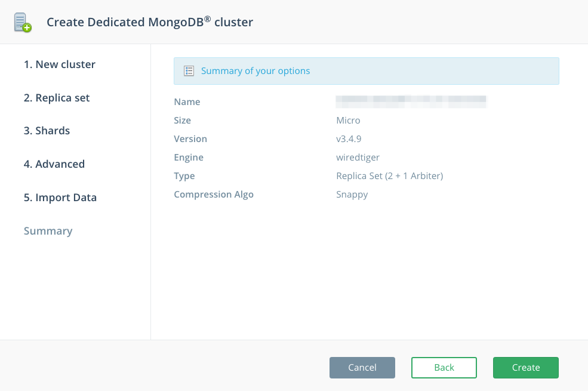This screenshot has height=391, width=588.
Task: Click the 'Summary of your options' heading
Action: pos(255,71)
